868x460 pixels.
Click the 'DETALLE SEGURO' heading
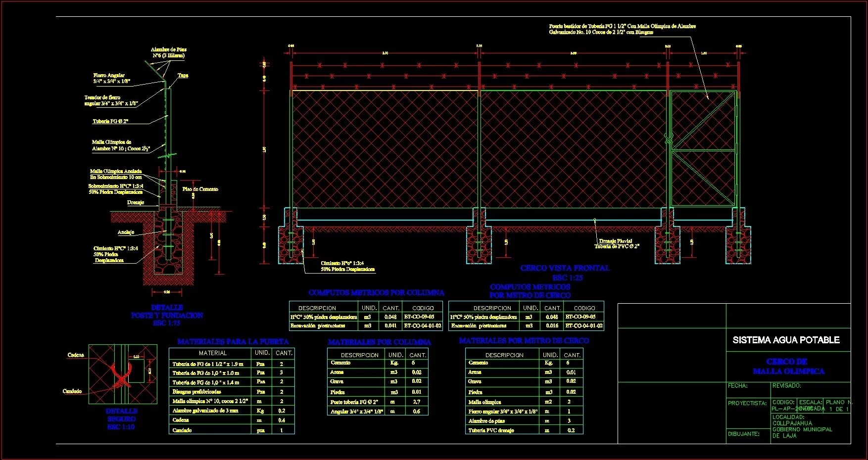tap(121, 415)
